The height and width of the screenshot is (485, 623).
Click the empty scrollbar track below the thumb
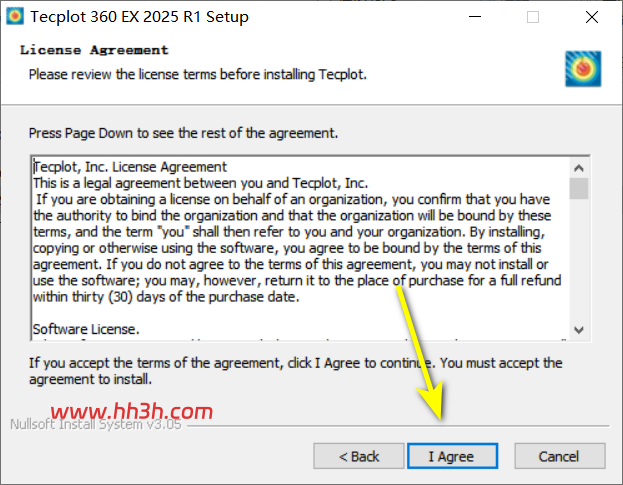tap(579, 259)
